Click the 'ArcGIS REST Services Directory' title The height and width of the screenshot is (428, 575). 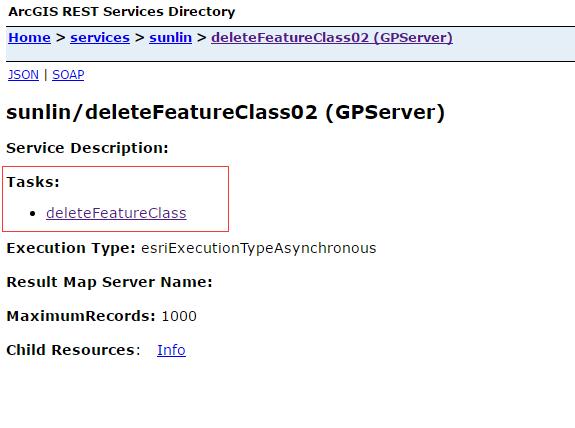click(122, 11)
